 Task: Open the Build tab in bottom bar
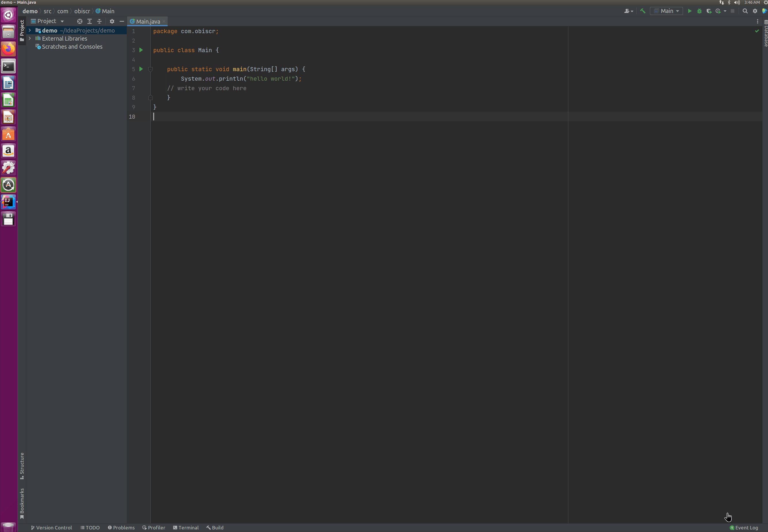217,527
